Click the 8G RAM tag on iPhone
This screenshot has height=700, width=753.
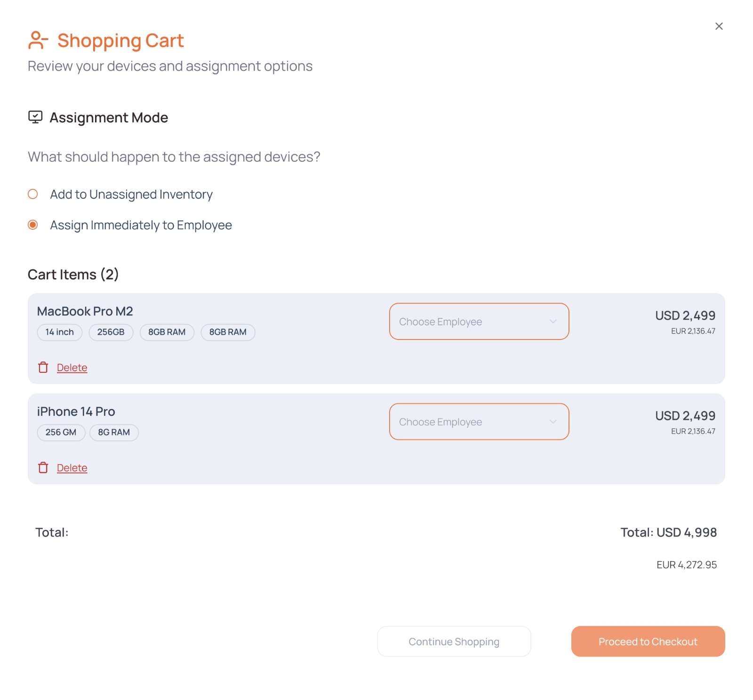pos(114,433)
